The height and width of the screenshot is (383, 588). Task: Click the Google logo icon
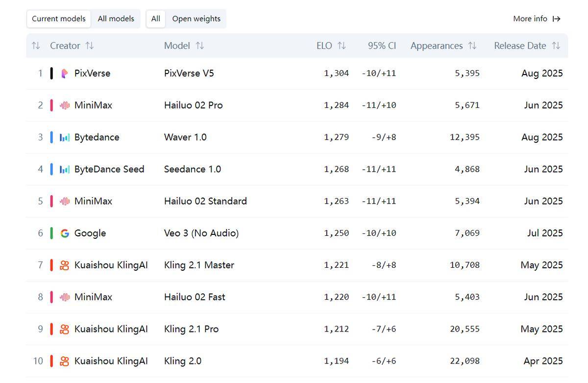(x=65, y=233)
